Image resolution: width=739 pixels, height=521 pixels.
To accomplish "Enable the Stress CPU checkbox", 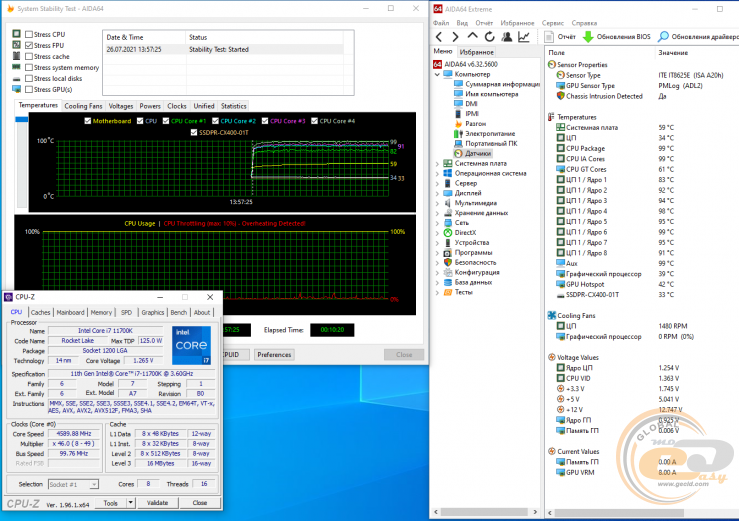I will tap(29, 34).
